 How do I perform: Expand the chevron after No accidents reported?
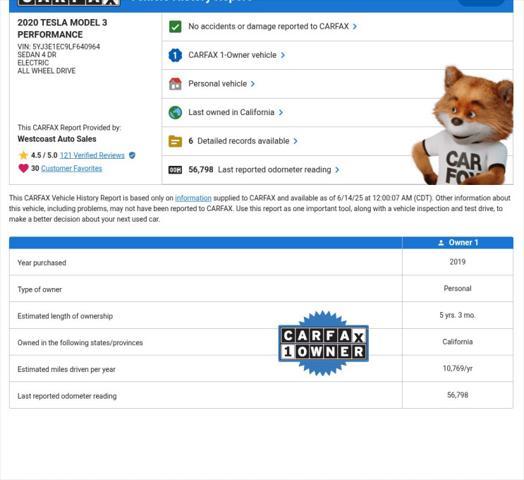click(x=355, y=26)
